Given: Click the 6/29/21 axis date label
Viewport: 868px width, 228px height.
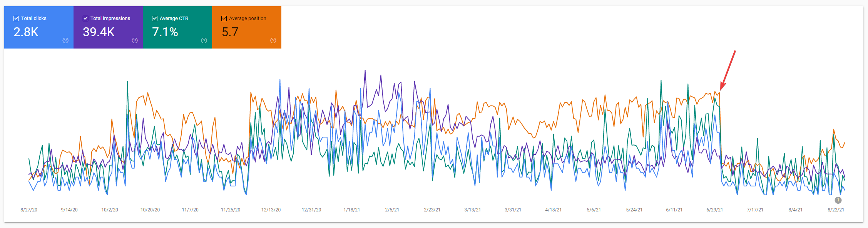Looking at the screenshot, I should click(714, 210).
